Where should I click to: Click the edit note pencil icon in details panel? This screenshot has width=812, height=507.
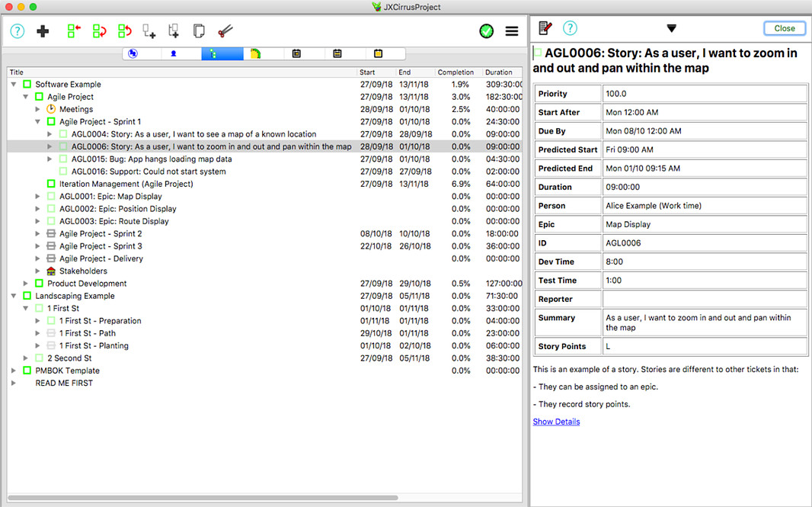545,28
